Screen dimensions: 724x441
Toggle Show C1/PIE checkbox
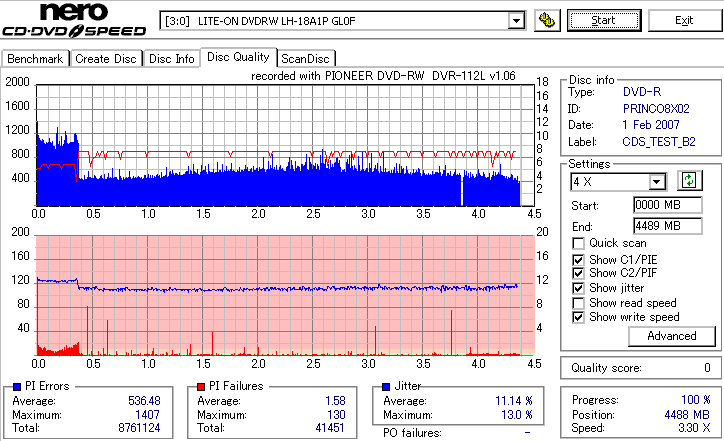[x=578, y=260]
